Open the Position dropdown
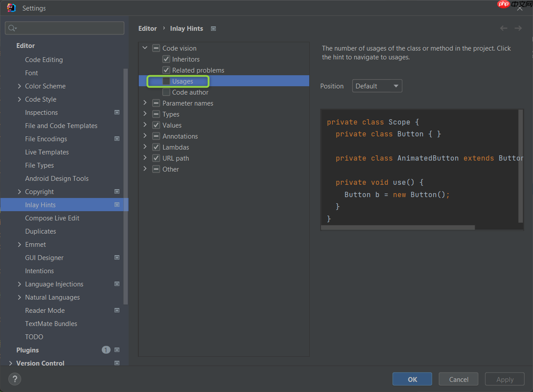 [x=377, y=86]
